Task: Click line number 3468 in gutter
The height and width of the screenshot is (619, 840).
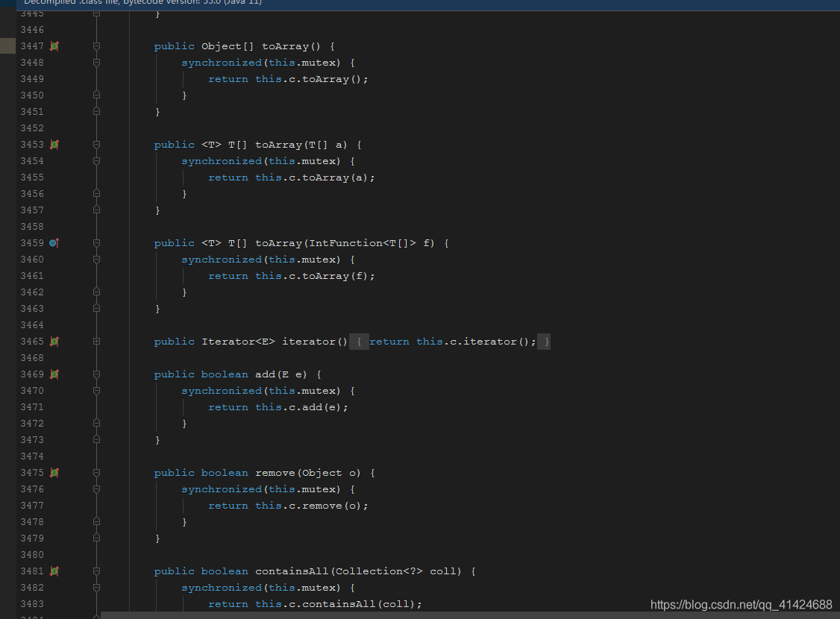Action: click(32, 358)
